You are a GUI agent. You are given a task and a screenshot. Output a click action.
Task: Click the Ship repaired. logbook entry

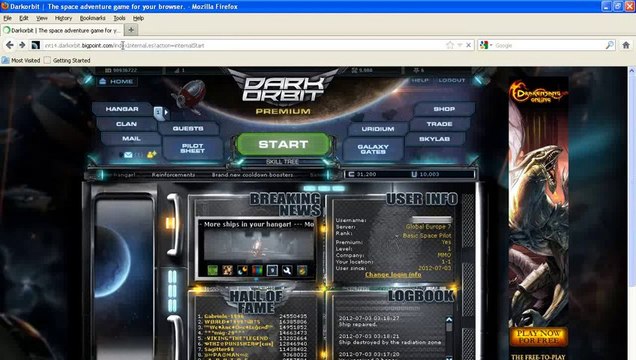(x=358, y=324)
